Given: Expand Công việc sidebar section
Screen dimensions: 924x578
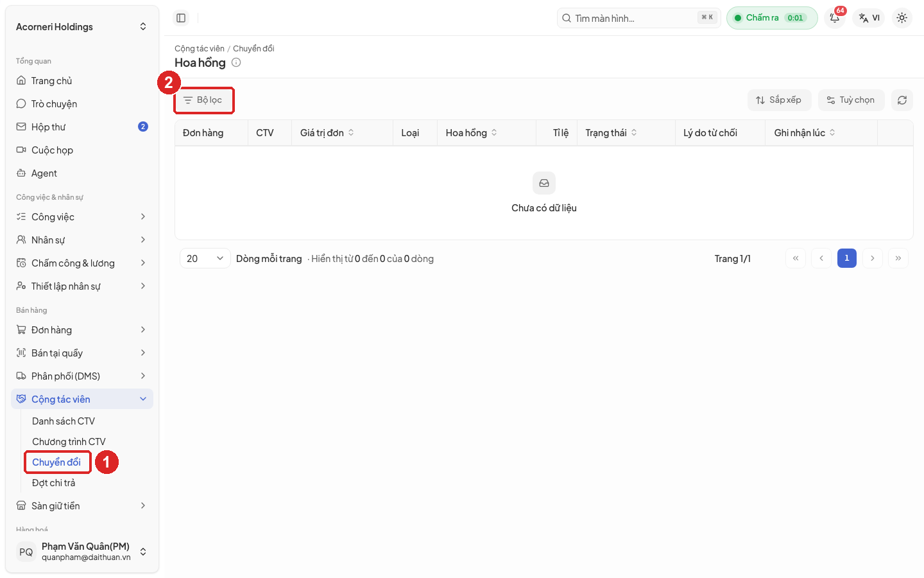Looking at the screenshot, I should (x=82, y=217).
